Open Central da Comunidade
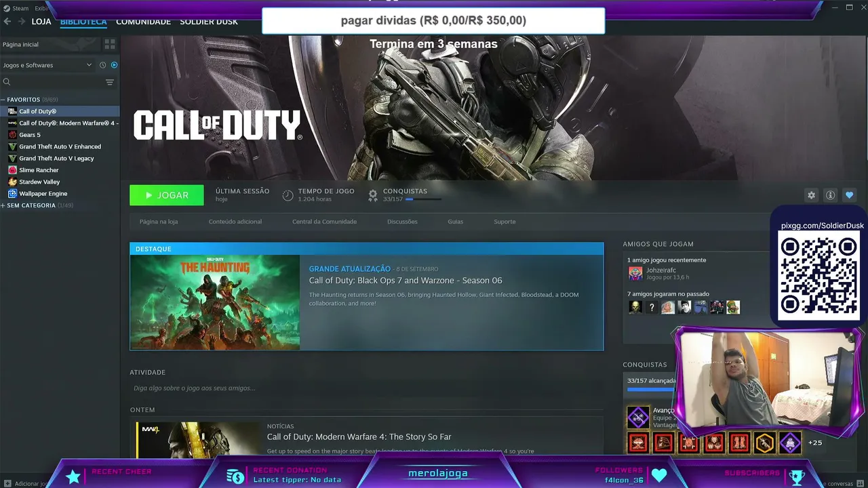Screen dimensions: 868x488 pyautogui.click(x=324, y=222)
